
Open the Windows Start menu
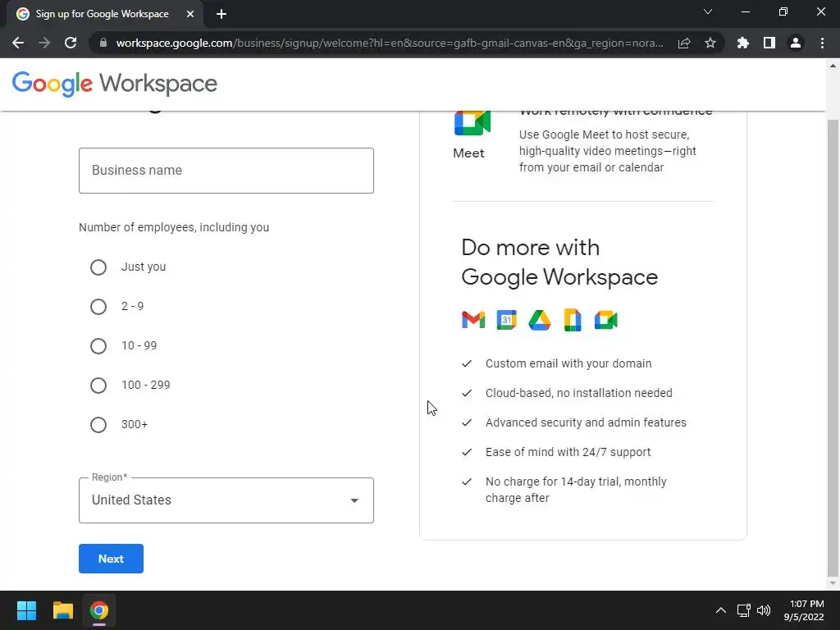[x=26, y=610]
